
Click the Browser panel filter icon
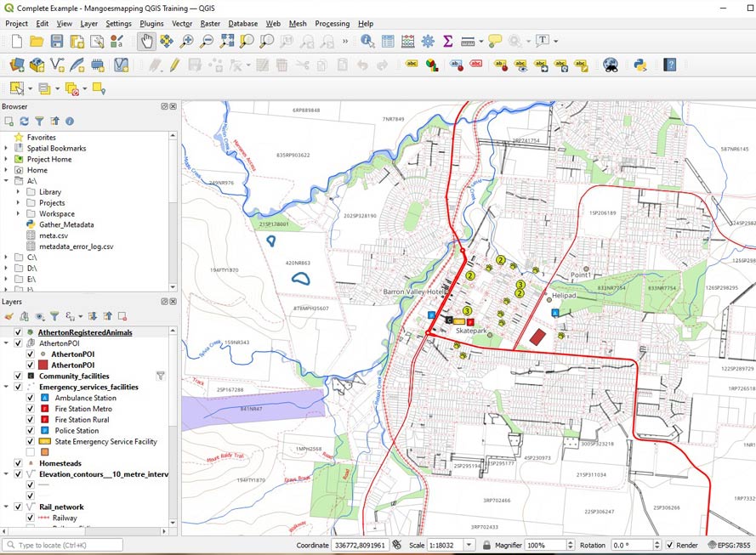pos(39,122)
